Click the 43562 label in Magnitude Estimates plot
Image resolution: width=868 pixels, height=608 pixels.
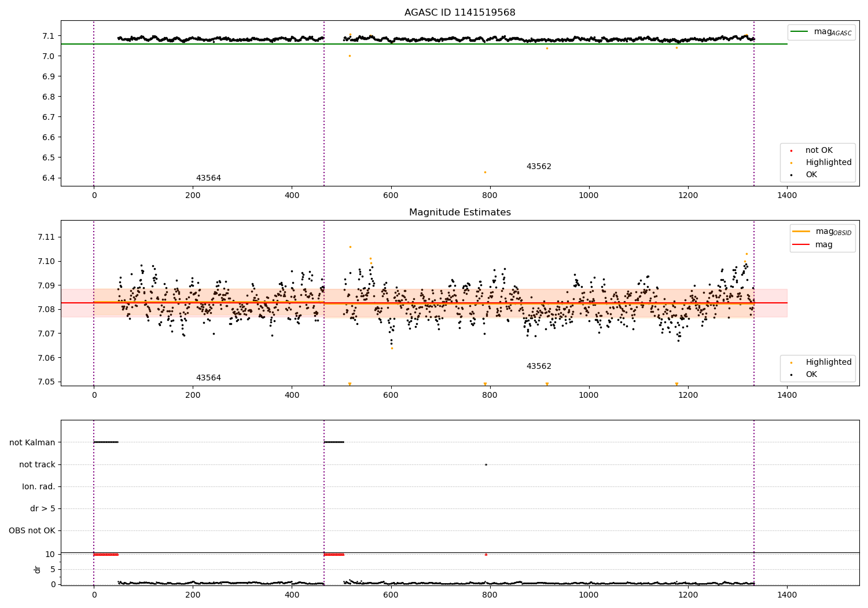point(539,367)
